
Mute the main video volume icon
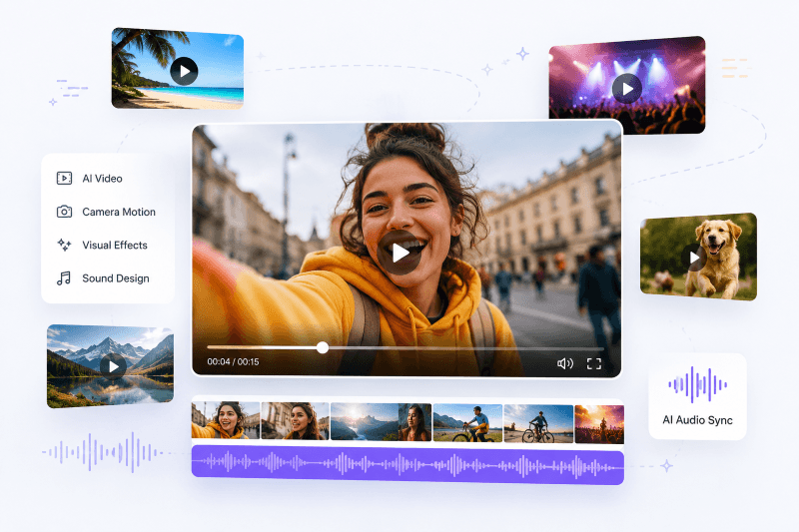coord(564,363)
